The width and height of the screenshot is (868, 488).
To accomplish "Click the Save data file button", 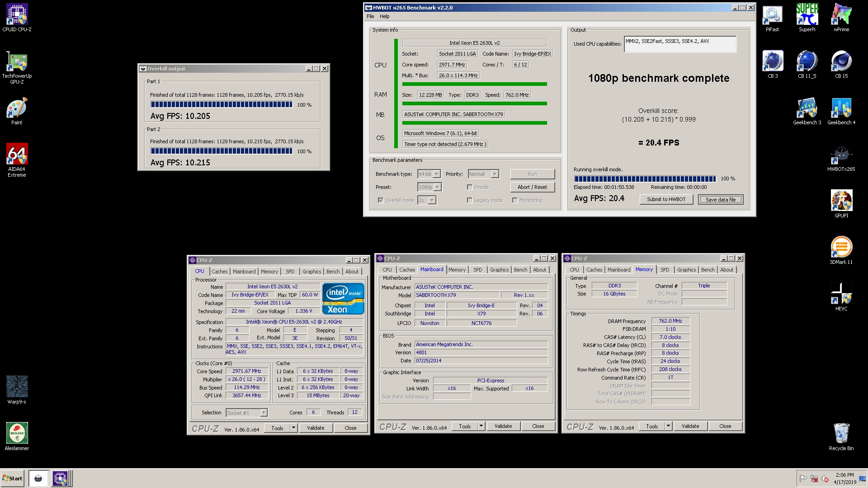I will click(x=721, y=199).
